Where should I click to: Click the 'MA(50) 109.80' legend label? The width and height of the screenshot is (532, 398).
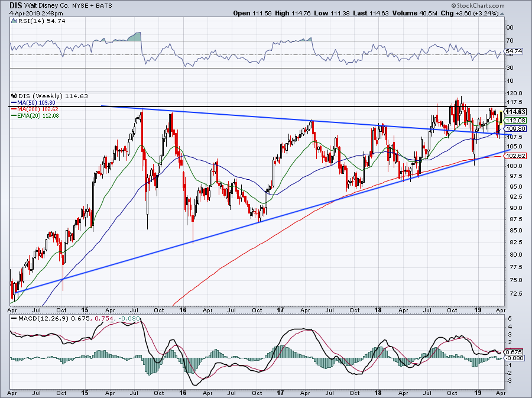coord(36,103)
